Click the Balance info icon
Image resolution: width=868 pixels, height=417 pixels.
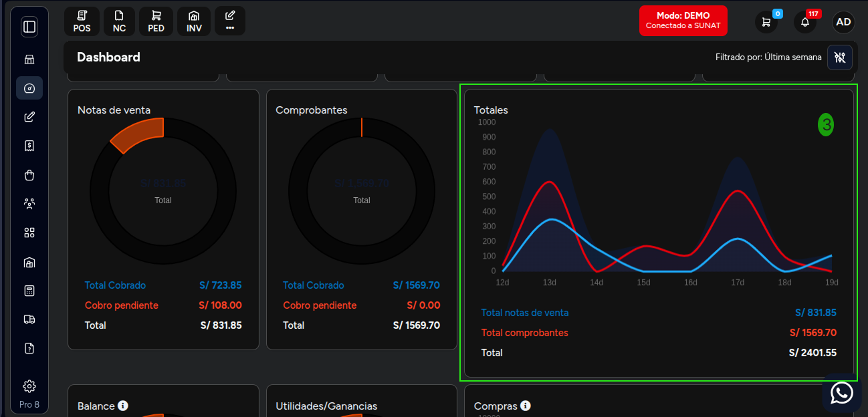[x=123, y=406]
